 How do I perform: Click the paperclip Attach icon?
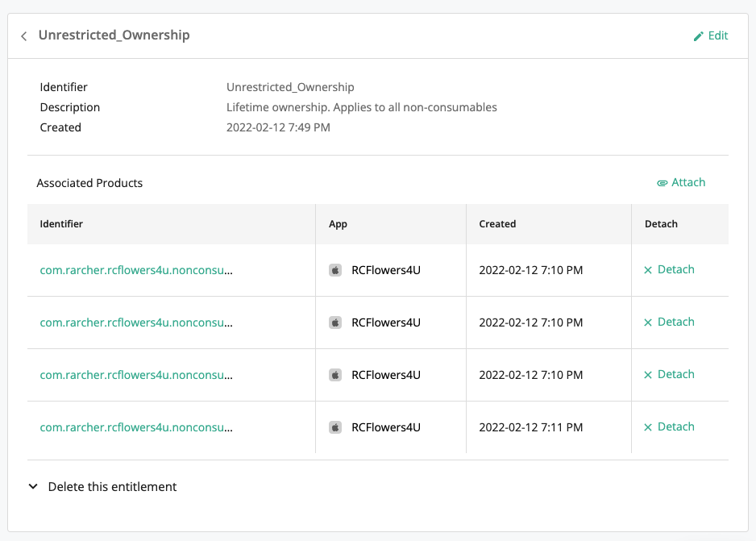(663, 183)
